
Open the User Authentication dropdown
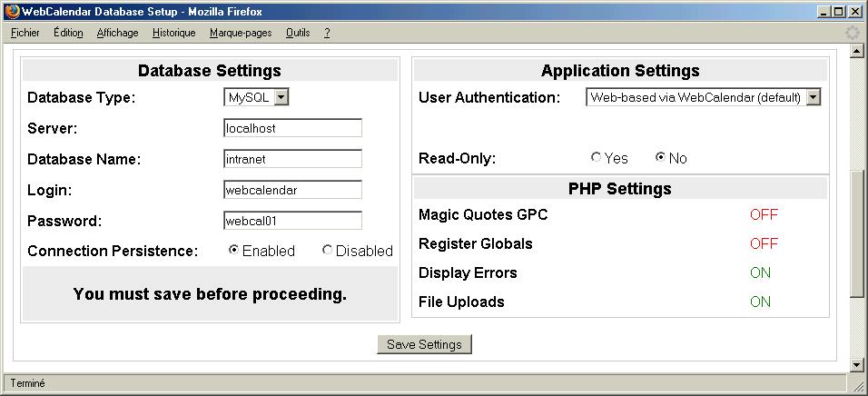click(x=703, y=97)
